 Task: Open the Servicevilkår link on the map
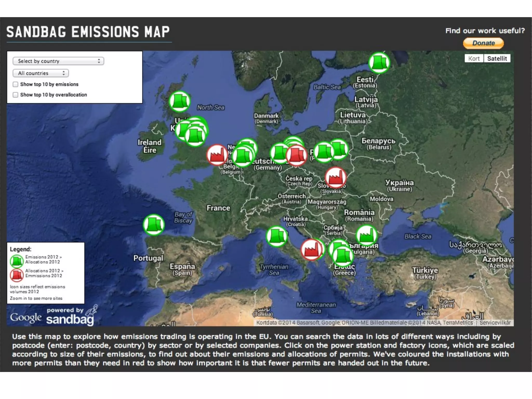(495, 323)
